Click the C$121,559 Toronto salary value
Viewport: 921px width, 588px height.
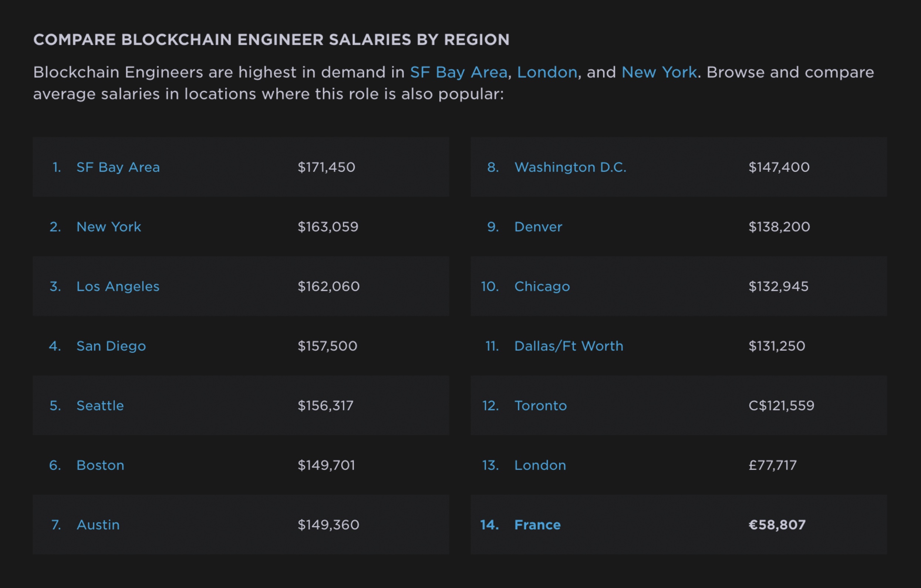coord(782,406)
